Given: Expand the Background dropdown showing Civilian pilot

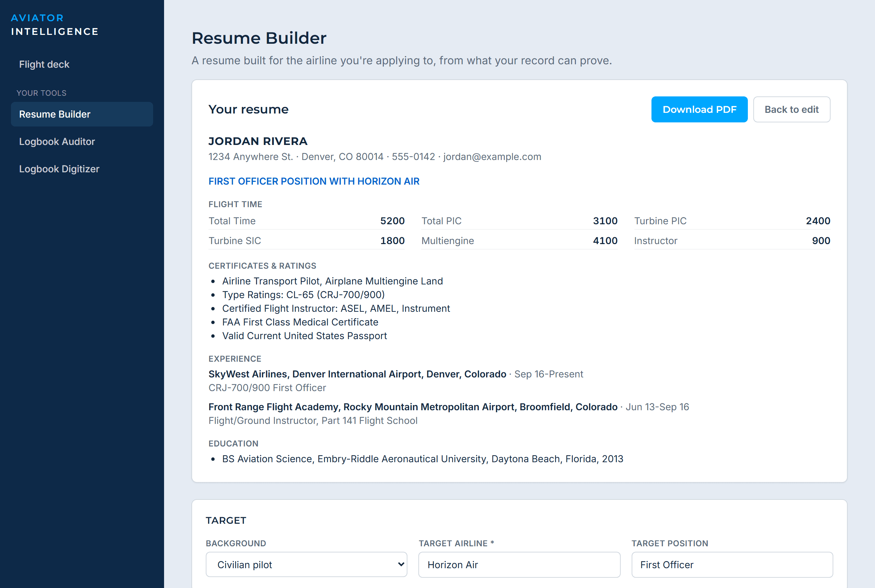Looking at the screenshot, I should (x=306, y=564).
